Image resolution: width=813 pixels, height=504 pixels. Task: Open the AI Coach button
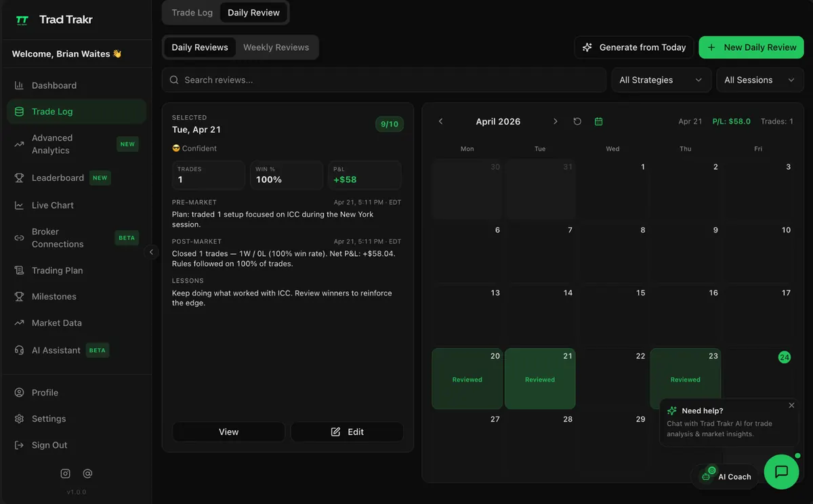coord(726,476)
